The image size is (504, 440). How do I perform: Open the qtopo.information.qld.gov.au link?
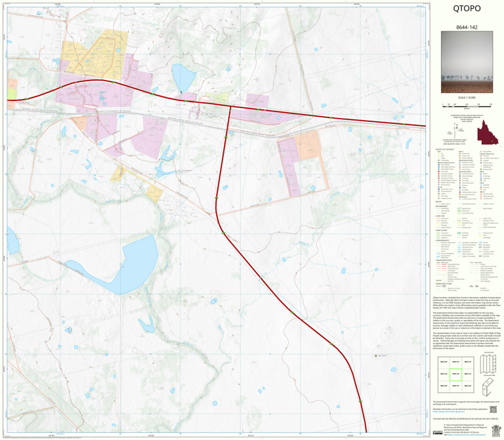coord(449,411)
